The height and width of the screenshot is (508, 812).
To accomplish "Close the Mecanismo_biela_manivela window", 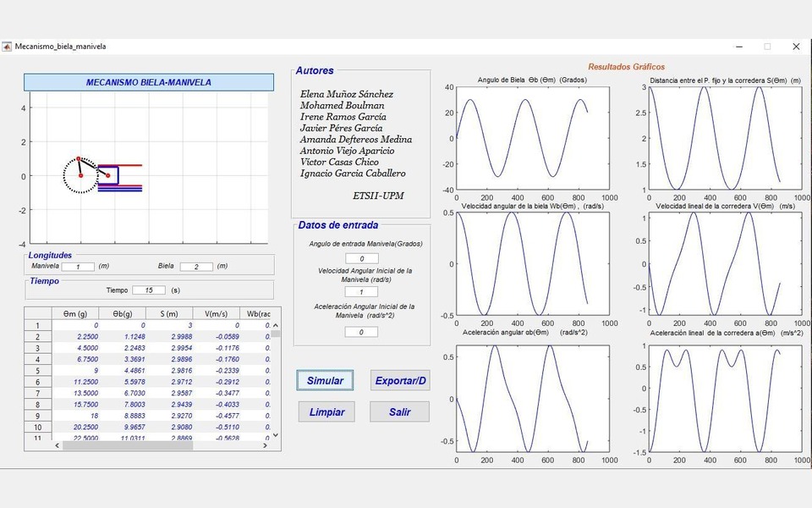I will point(796,47).
